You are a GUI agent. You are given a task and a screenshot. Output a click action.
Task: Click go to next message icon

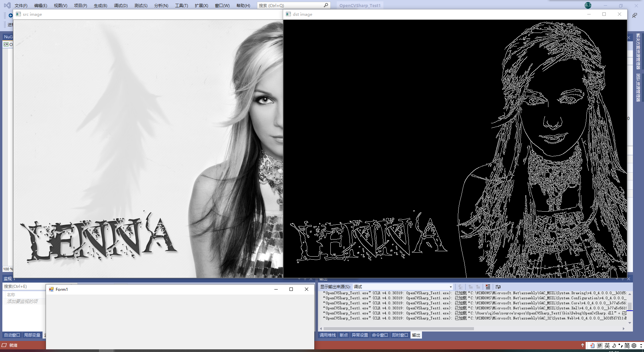pos(478,287)
